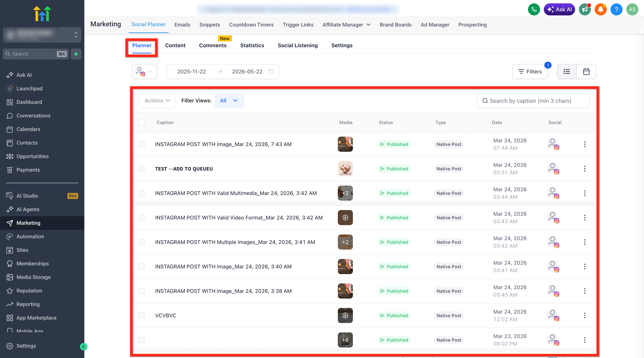
Task: Collapse the sidebar with green arrow
Action: tap(83, 347)
